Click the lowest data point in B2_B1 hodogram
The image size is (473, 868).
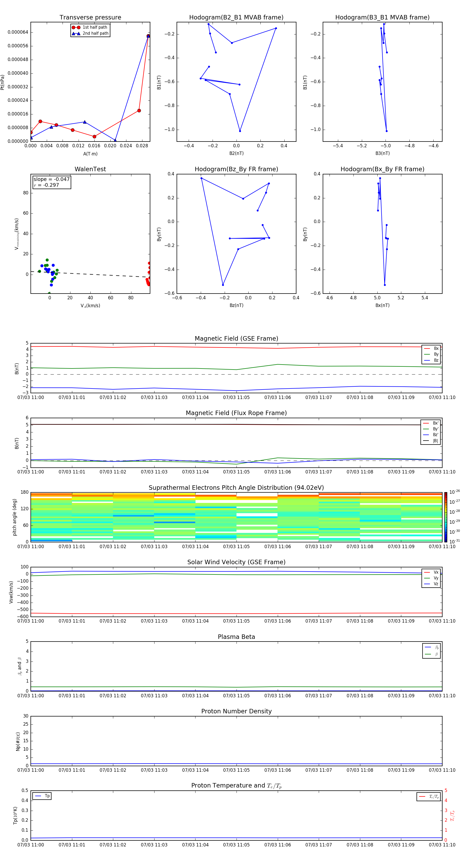click(240, 131)
